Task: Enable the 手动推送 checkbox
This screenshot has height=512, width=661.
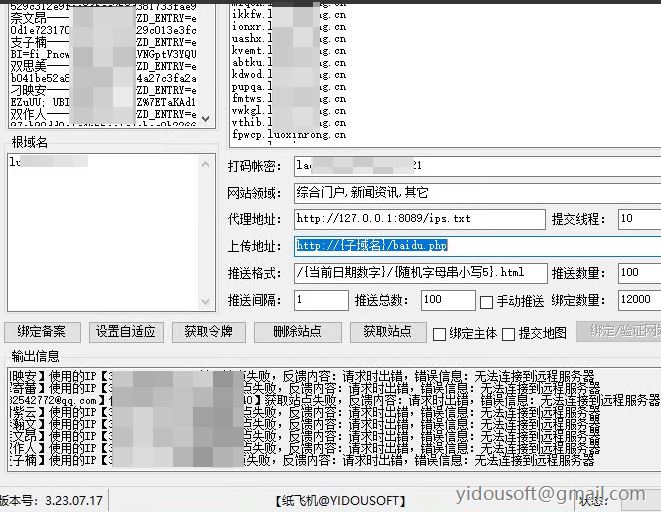Action: [487, 301]
